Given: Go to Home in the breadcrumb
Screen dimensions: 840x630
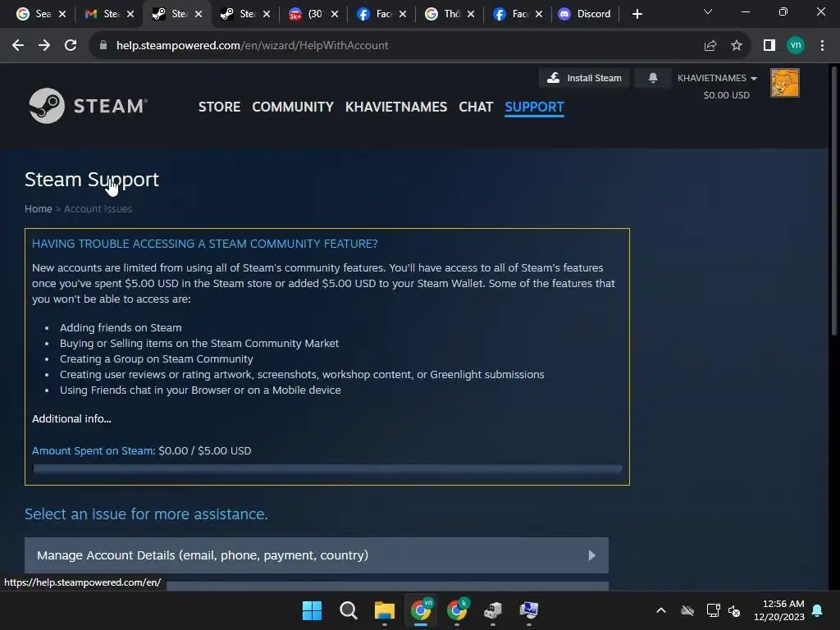Looking at the screenshot, I should pyautogui.click(x=38, y=209).
